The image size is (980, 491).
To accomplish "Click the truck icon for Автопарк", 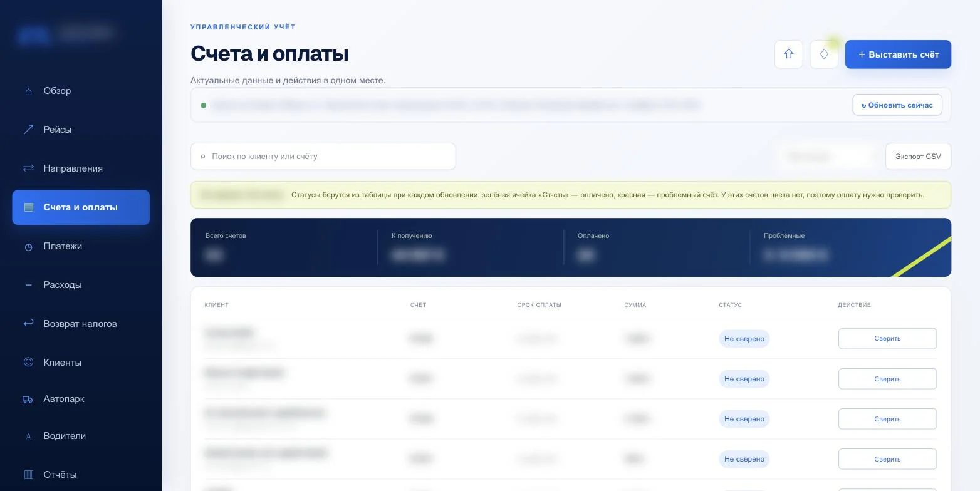I will [28, 399].
